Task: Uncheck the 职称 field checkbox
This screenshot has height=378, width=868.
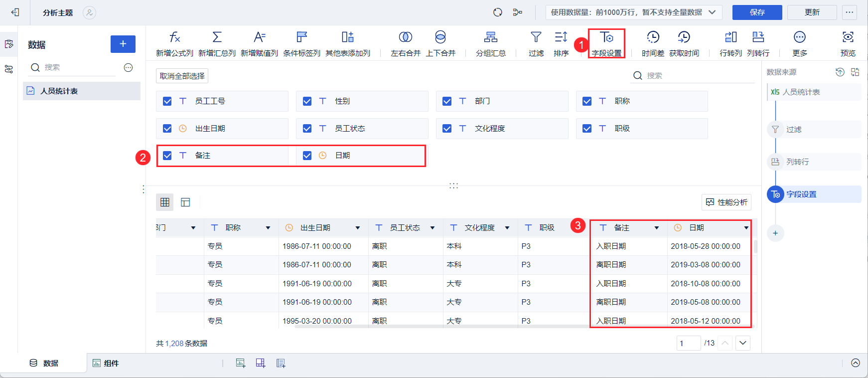Action: (587, 101)
